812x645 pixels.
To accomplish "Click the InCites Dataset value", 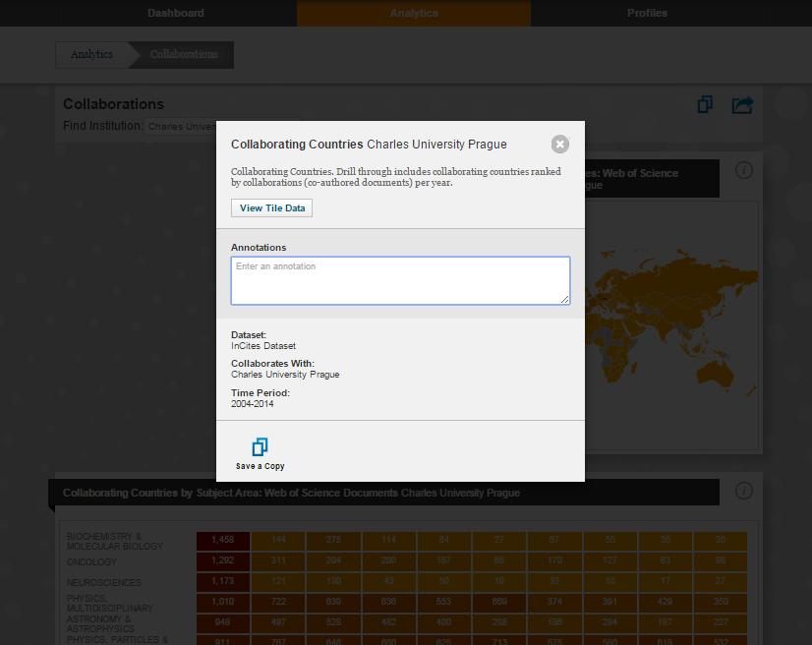I will (x=263, y=346).
